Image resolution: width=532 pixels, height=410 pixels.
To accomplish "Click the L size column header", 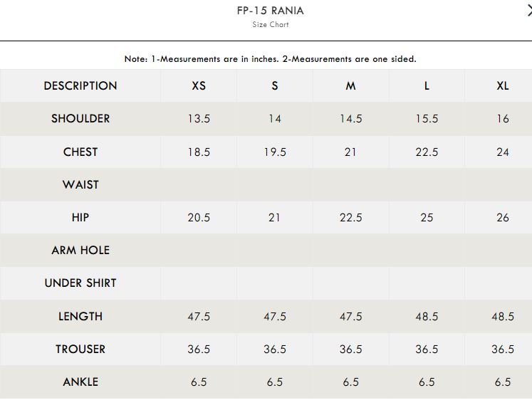I will tap(427, 86).
